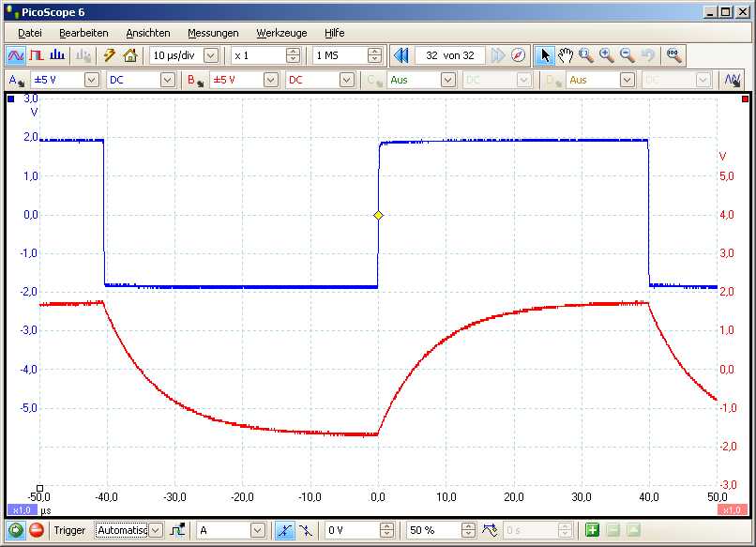The width and height of the screenshot is (756, 547).
Task: Click the zoom-out magnifier
Action: [627, 55]
